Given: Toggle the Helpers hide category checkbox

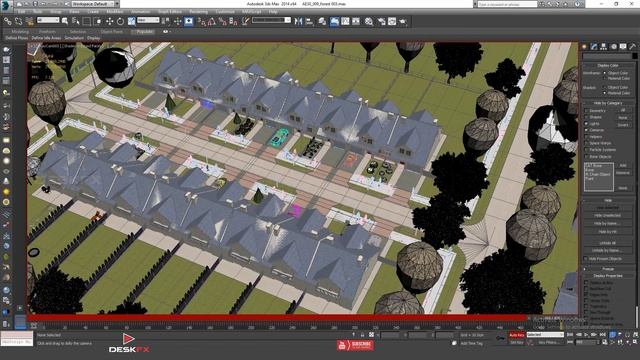Looking at the screenshot, I should [x=587, y=137].
